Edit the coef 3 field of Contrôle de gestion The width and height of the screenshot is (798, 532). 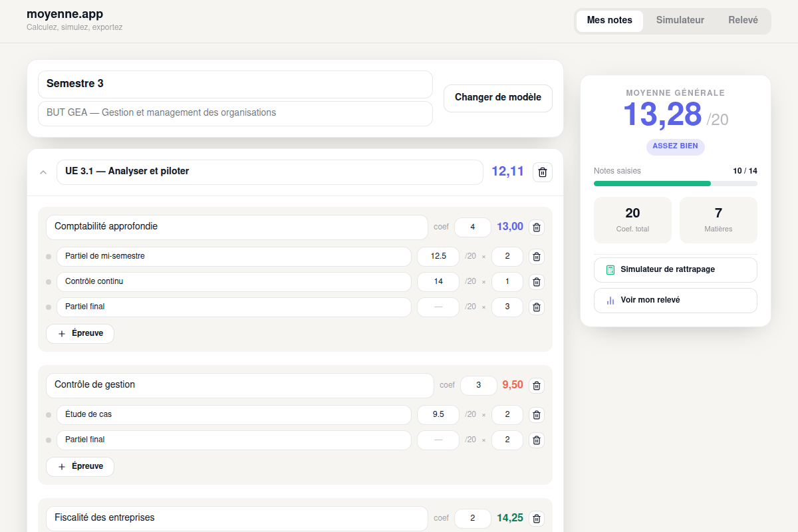pyautogui.click(x=479, y=386)
